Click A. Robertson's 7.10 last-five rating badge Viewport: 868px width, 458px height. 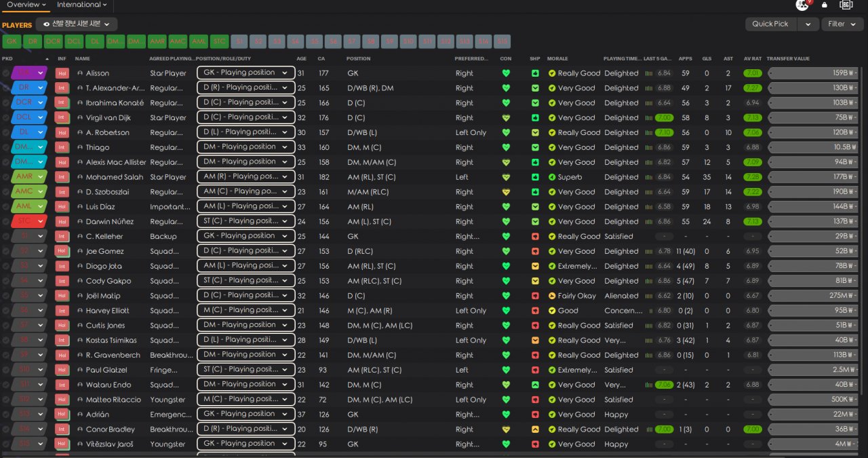[x=665, y=133]
